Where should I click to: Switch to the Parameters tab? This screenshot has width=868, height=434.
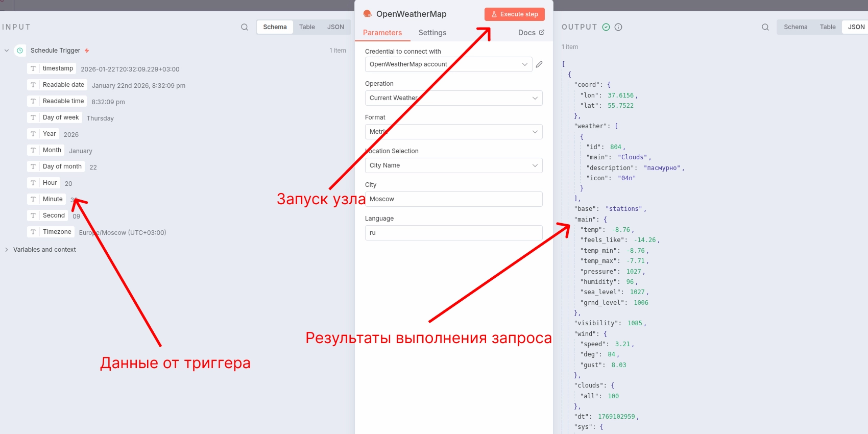coord(382,33)
